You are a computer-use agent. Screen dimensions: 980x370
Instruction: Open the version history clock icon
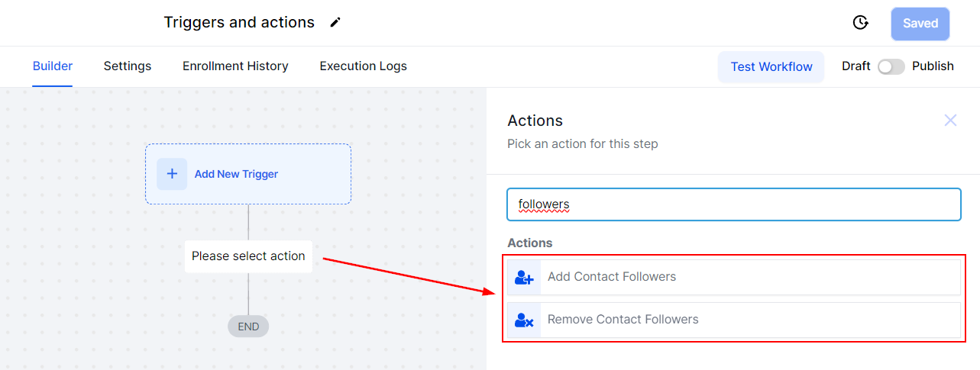click(861, 23)
